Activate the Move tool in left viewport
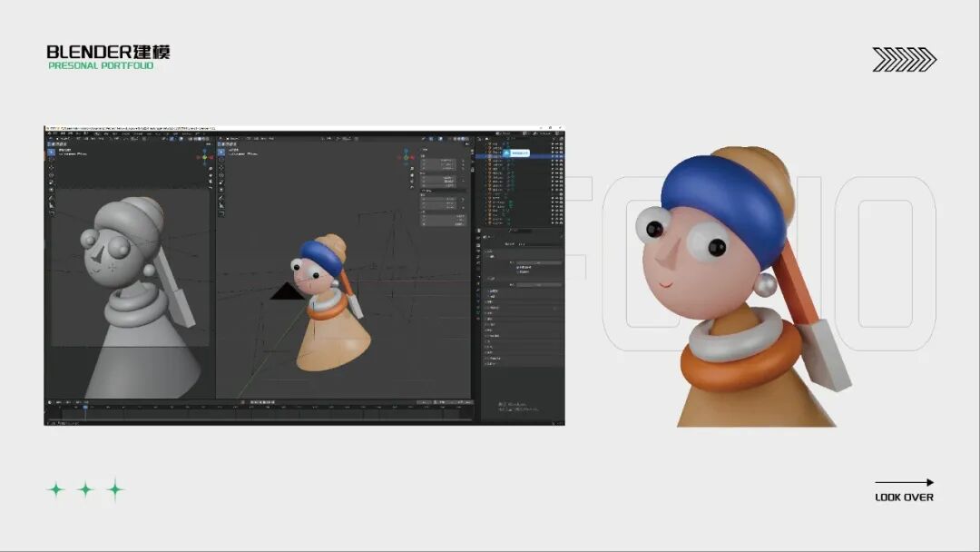Screen dimensions: 980x552 click(51, 168)
